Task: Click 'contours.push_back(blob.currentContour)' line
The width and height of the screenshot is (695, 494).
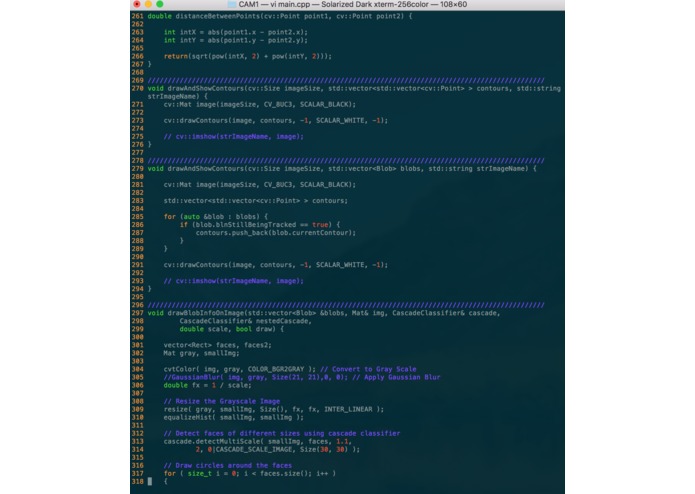Action: tap(276, 233)
